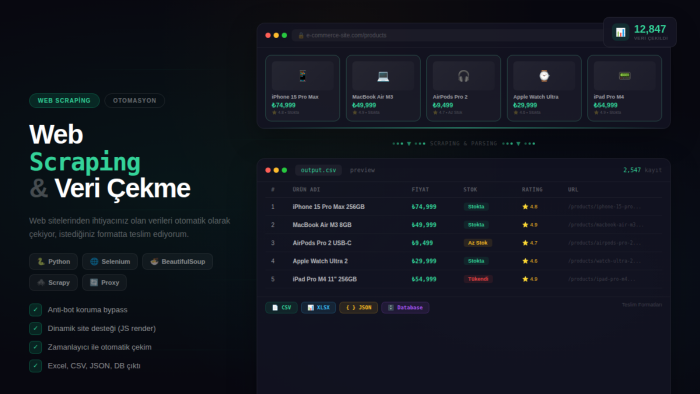Toggle checkmark for Zamanlayıcı ile otomatik çekim
The height and width of the screenshot is (394, 700).
pyautogui.click(x=35, y=347)
